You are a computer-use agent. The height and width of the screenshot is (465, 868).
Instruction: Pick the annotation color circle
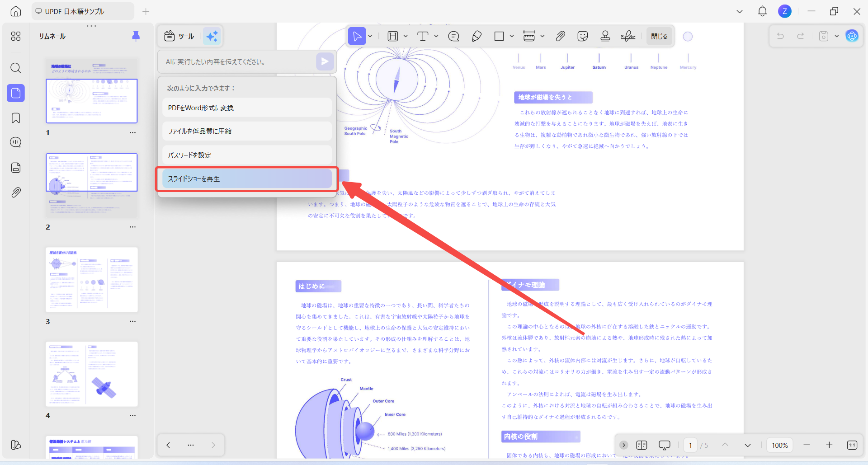(x=688, y=37)
